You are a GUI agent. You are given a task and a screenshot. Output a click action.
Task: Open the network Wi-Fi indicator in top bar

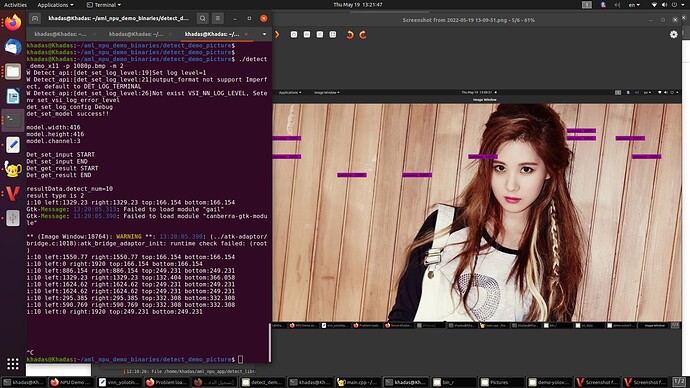coord(654,5)
